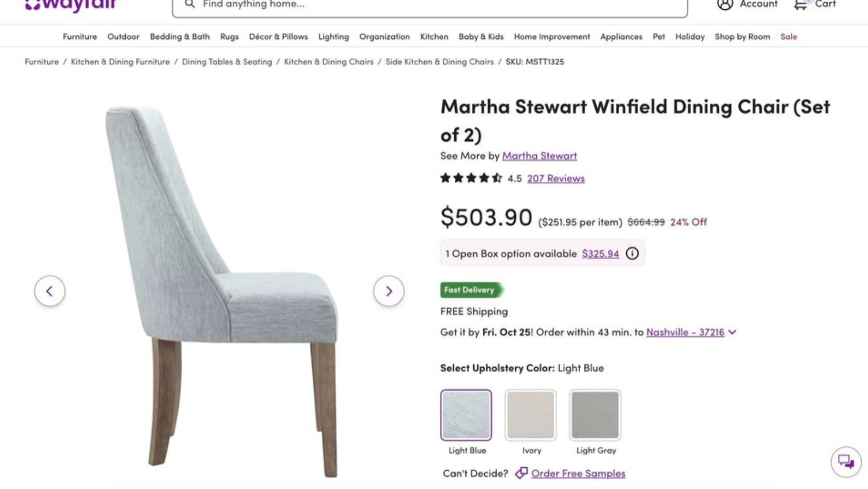This screenshot has height=489, width=868.
Task: Click the Order Free Samples tag icon
Action: coord(521,473)
